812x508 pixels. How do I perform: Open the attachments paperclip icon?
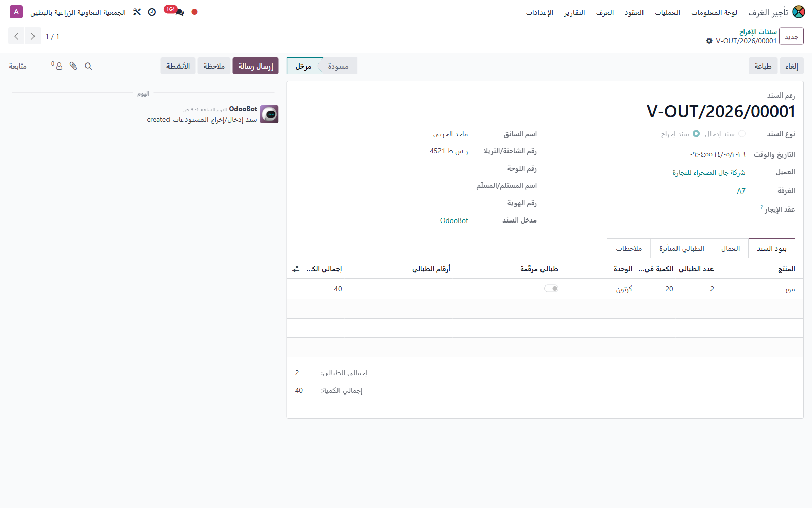pos(73,66)
